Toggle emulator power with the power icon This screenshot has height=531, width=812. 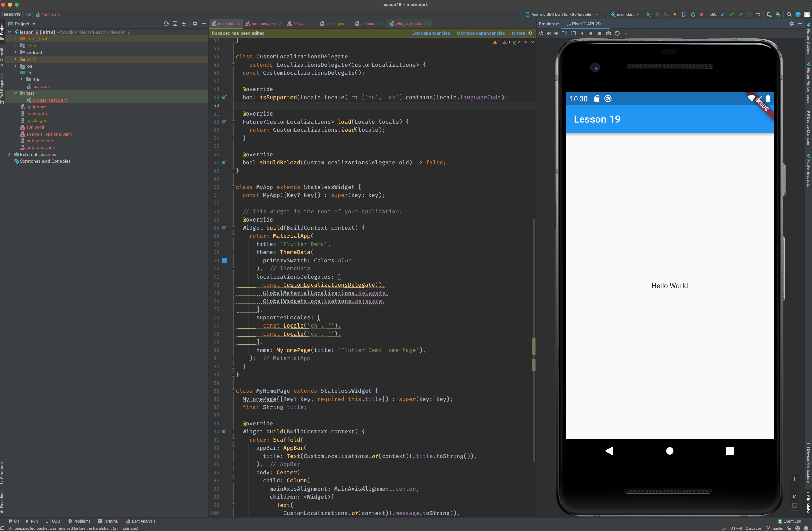pos(542,33)
